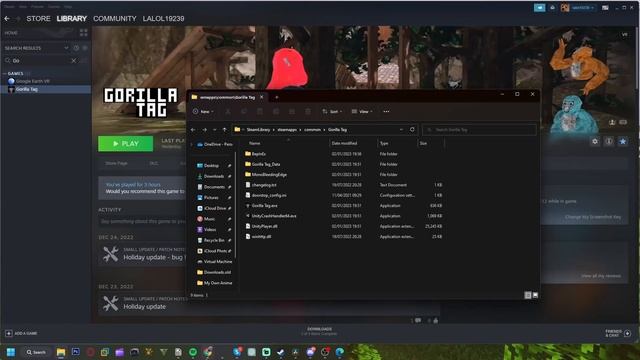
Task: Switch Explorer to large icons view toggle
Action: tap(535, 295)
